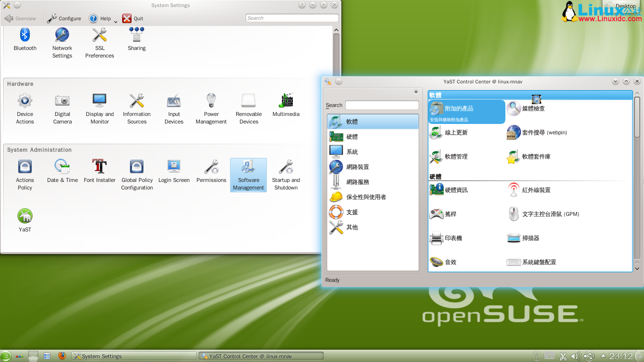Viewport: 644px width, 362px height.
Task: Open 軟體套件庫 module
Action: click(528, 156)
